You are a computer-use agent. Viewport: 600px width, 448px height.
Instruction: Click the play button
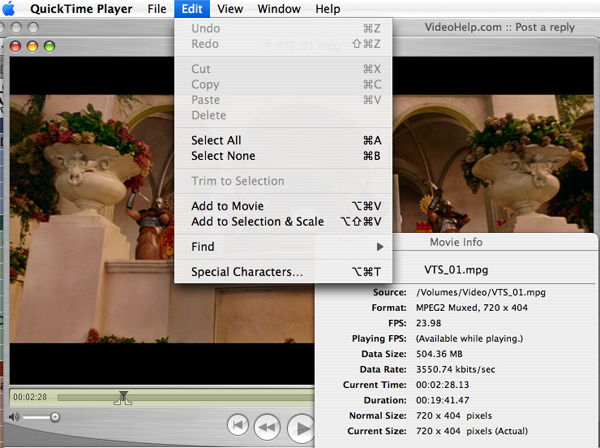[302, 428]
